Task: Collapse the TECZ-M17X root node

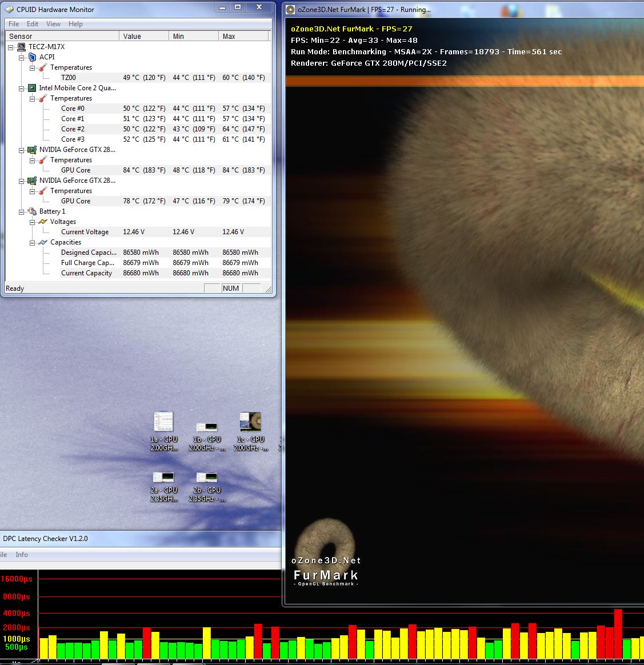Action: point(11,47)
